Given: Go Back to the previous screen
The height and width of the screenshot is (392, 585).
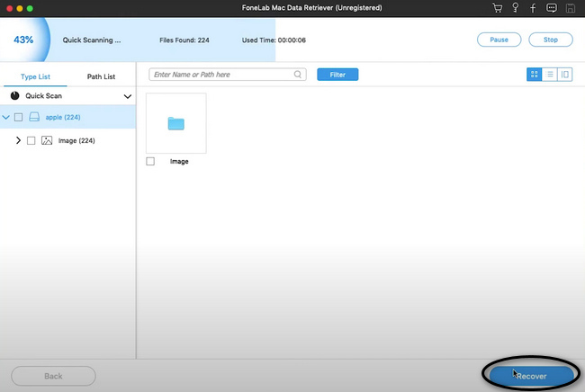Looking at the screenshot, I should click(x=53, y=376).
